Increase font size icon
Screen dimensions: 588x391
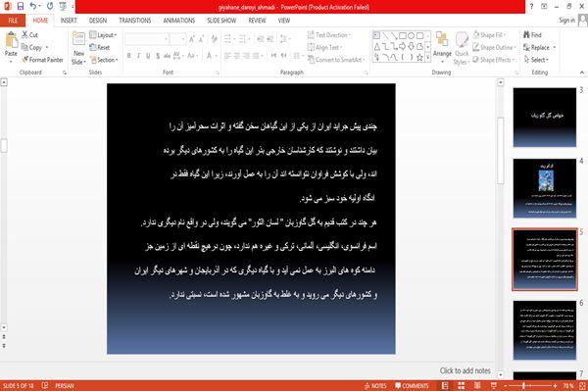tap(192, 39)
